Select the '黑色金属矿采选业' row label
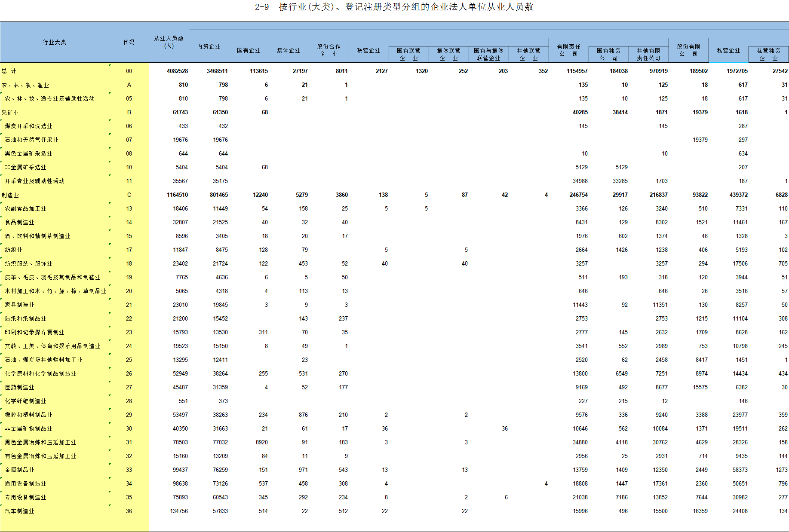The width and height of the screenshot is (789, 532). [28, 153]
